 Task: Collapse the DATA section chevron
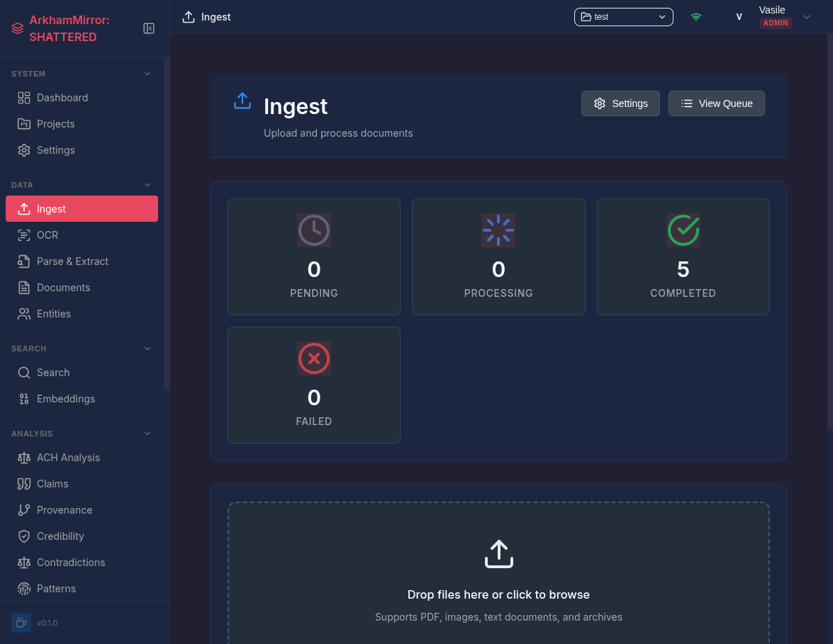[147, 185]
